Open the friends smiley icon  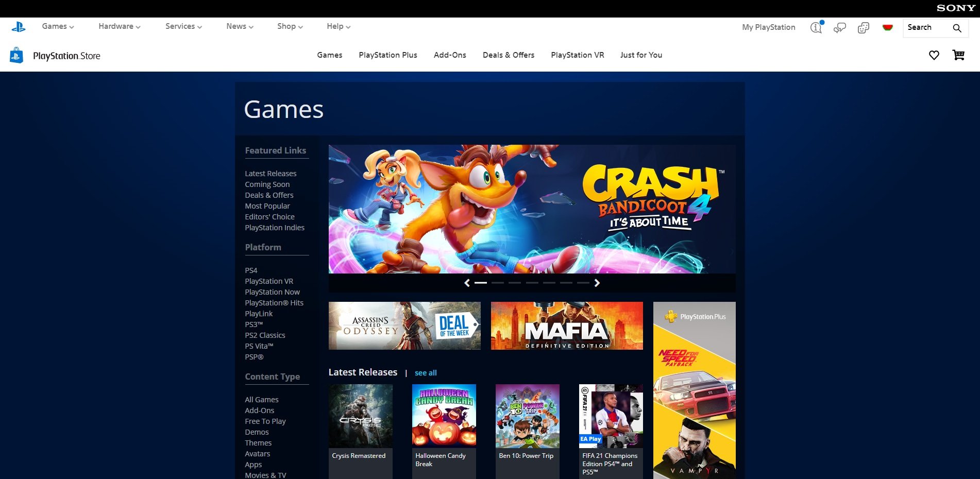pos(864,27)
